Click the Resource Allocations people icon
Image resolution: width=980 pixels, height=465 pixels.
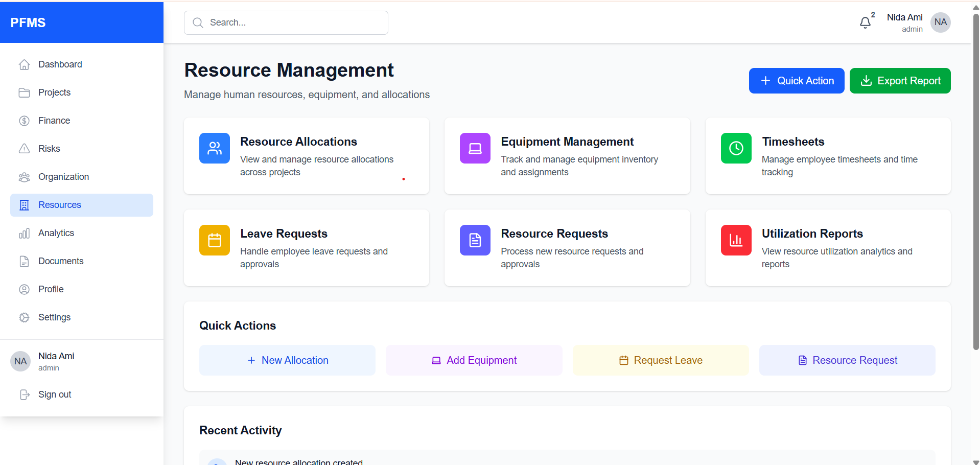214,148
